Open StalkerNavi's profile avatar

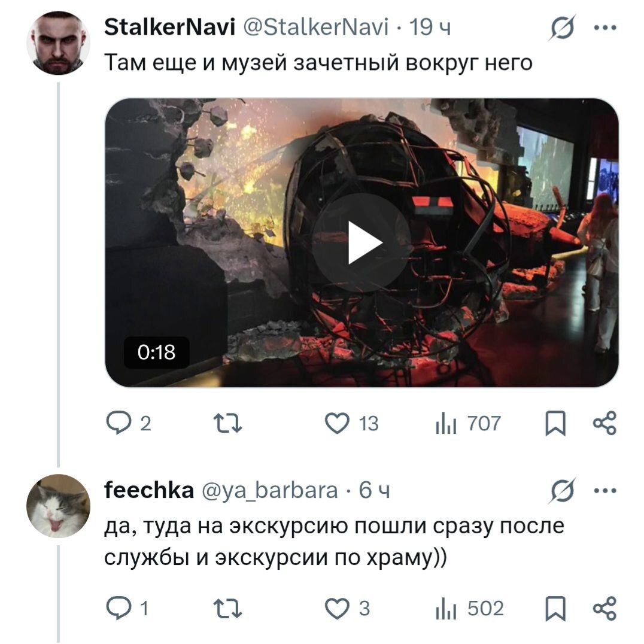(58, 43)
